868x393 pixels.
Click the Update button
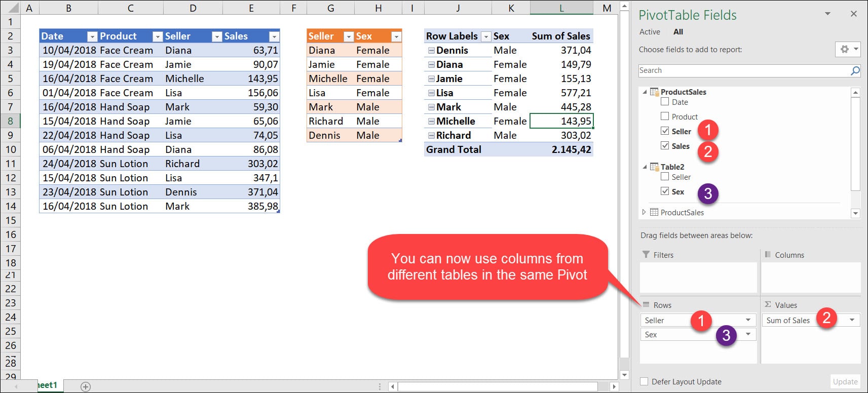[845, 381]
